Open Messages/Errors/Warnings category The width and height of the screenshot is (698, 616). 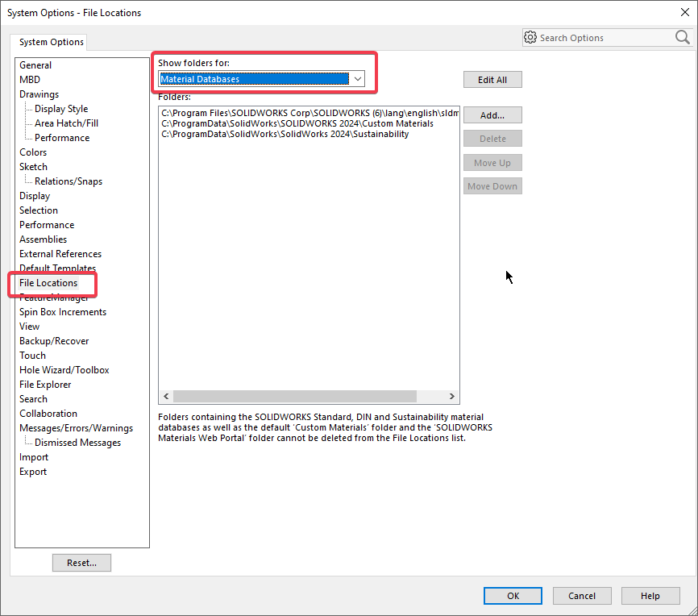click(76, 428)
